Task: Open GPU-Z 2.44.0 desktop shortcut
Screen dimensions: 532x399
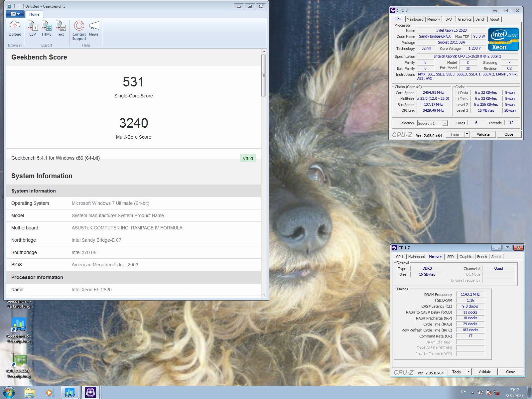Action: coord(19,366)
